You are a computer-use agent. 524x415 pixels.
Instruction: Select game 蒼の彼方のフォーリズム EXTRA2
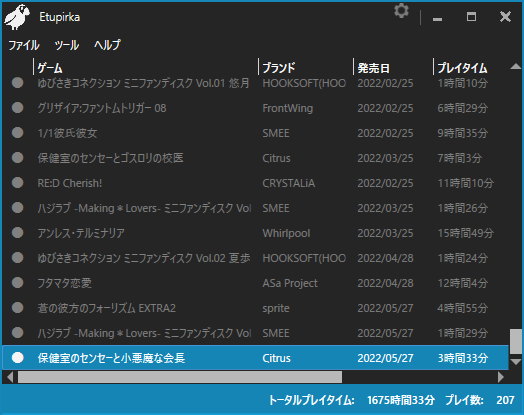click(107, 308)
